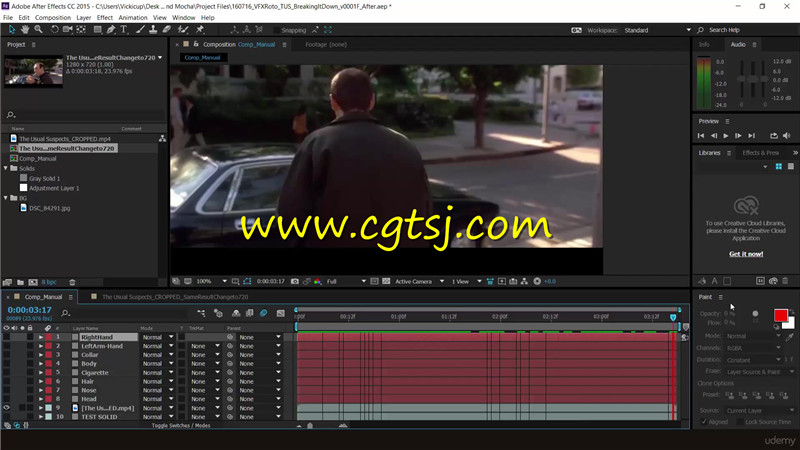Jump to first frame in Preview panel
This screenshot has width=800, height=450.
(701, 136)
